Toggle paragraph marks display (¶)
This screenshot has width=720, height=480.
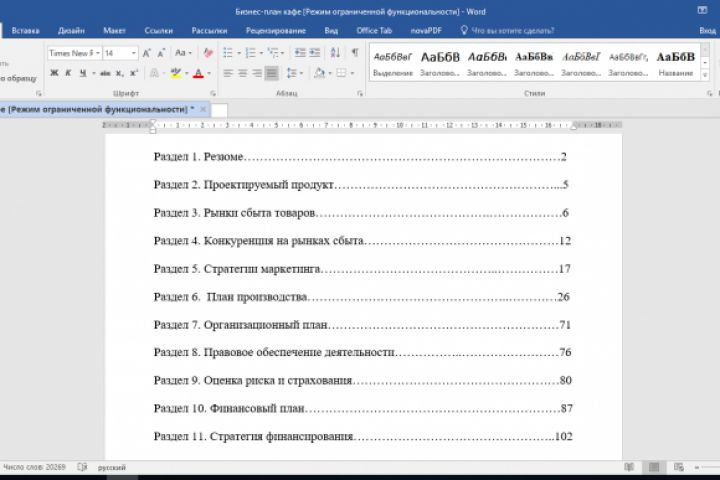[355, 53]
